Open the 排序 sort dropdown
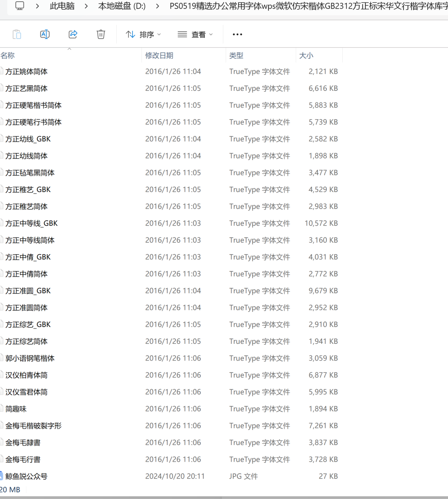Image resolution: width=448 pixels, height=499 pixels. [x=144, y=34]
